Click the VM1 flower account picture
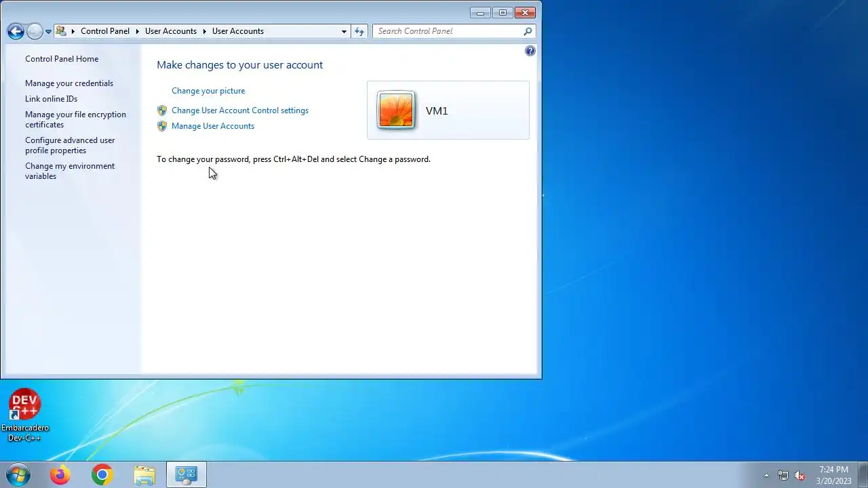The image size is (868, 488). coord(396,110)
